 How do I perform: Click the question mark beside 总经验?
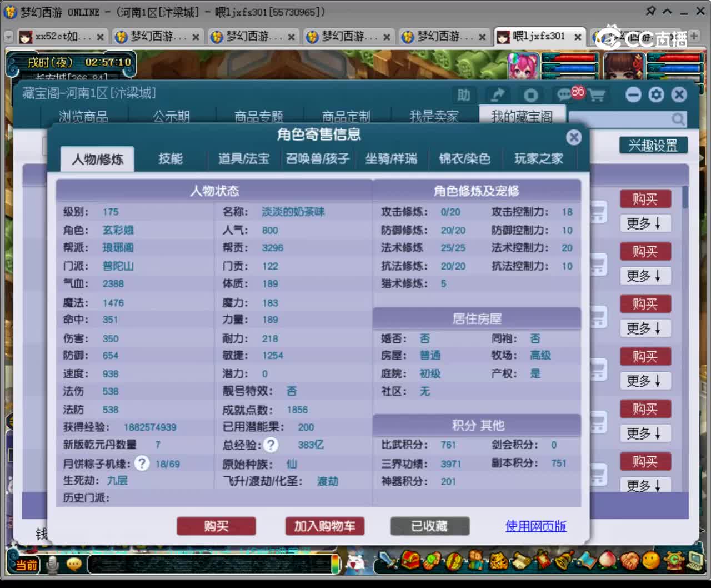[271, 445]
